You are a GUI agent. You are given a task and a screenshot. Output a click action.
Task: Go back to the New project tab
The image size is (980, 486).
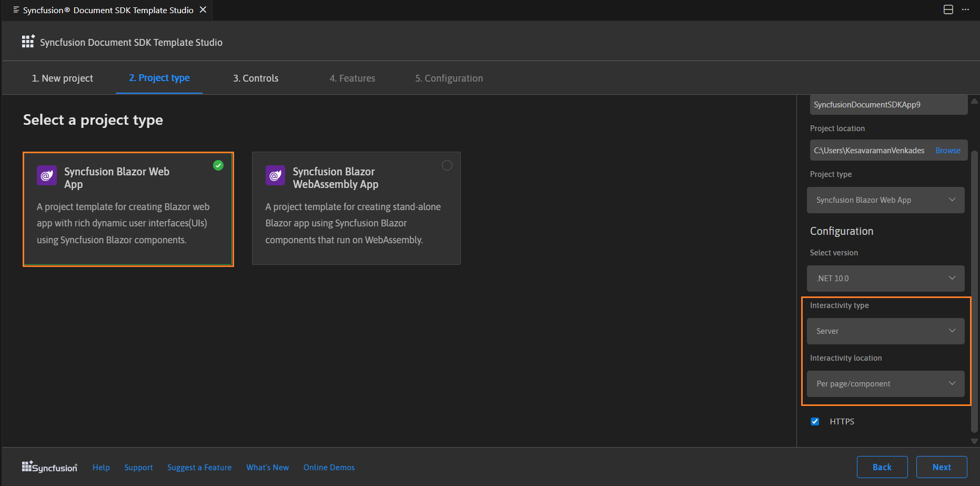[62, 78]
